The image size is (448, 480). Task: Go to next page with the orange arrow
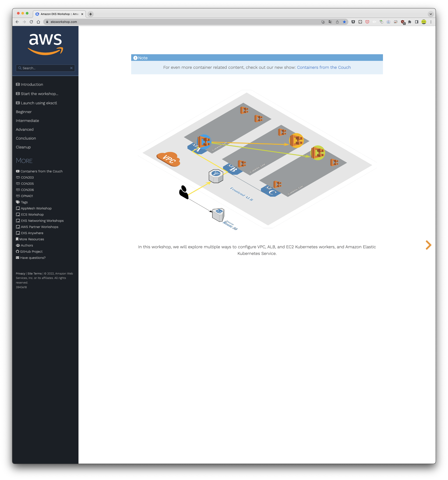[x=428, y=245]
